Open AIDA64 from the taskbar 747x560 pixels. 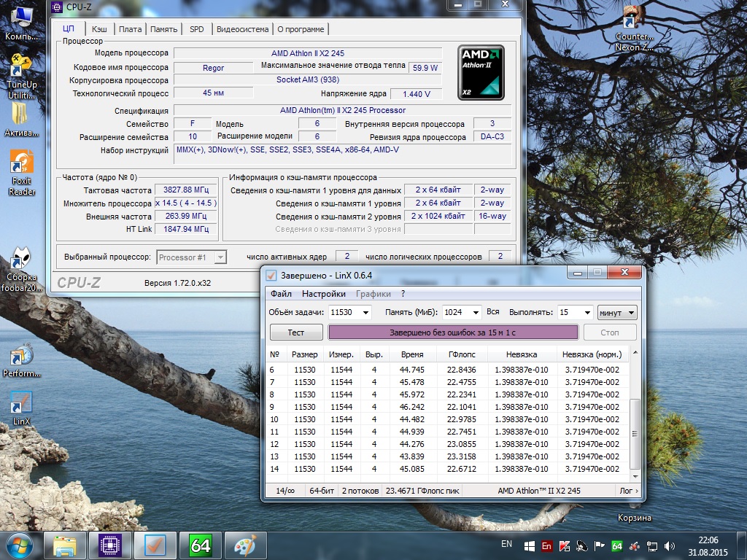pos(200,545)
